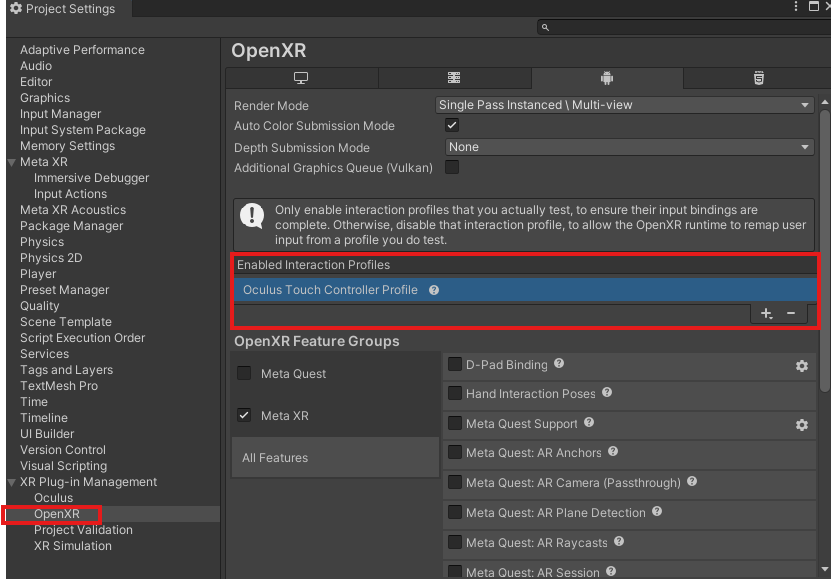Open Adaptive Performance settings
The height and width of the screenshot is (579, 831).
[x=82, y=50]
